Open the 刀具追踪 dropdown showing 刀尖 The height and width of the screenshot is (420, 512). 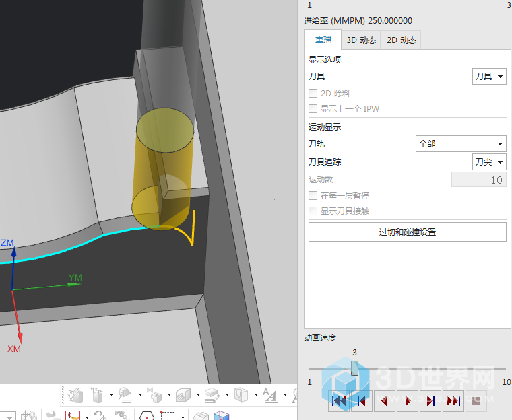point(489,162)
